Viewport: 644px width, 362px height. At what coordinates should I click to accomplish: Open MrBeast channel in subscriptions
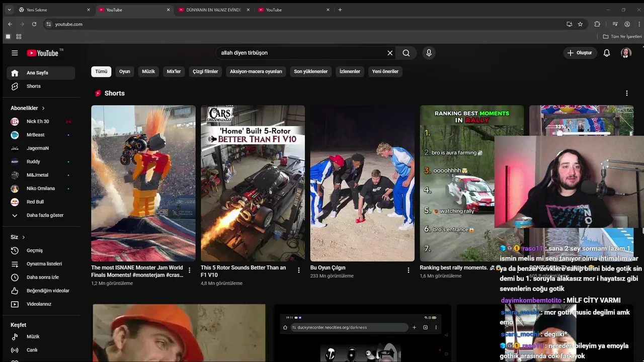coord(41,135)
